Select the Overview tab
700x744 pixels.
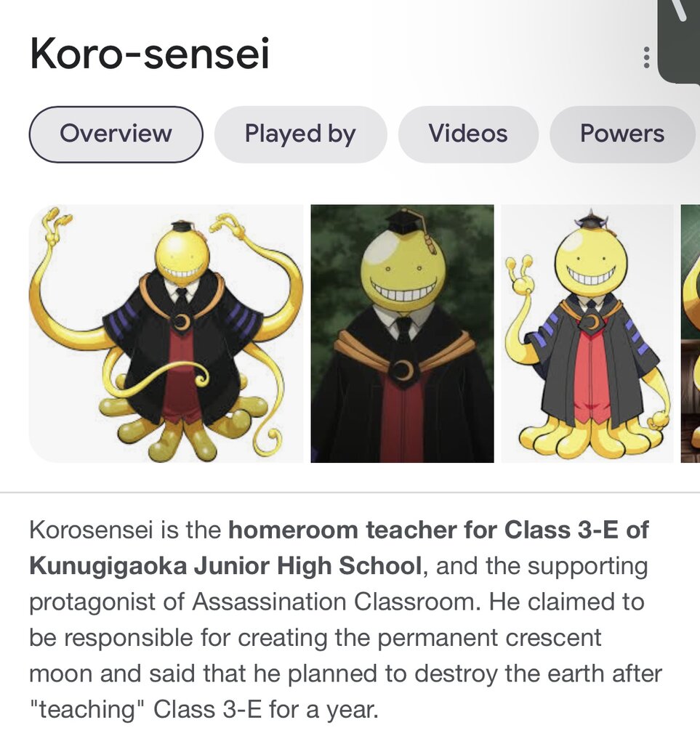(116, 134)
